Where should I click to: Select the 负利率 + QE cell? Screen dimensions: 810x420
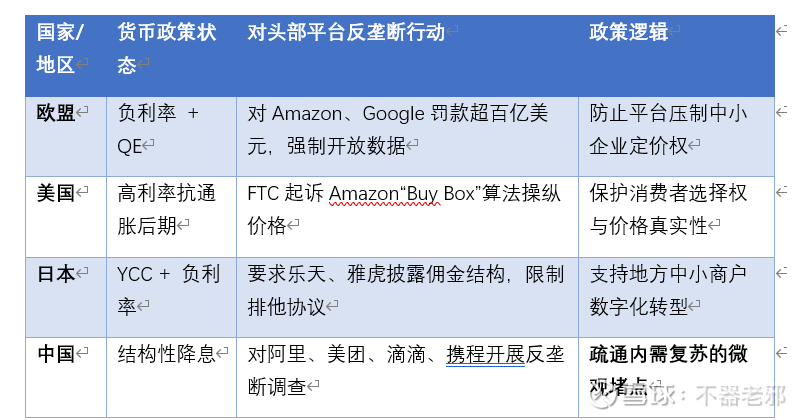(158, 130)
